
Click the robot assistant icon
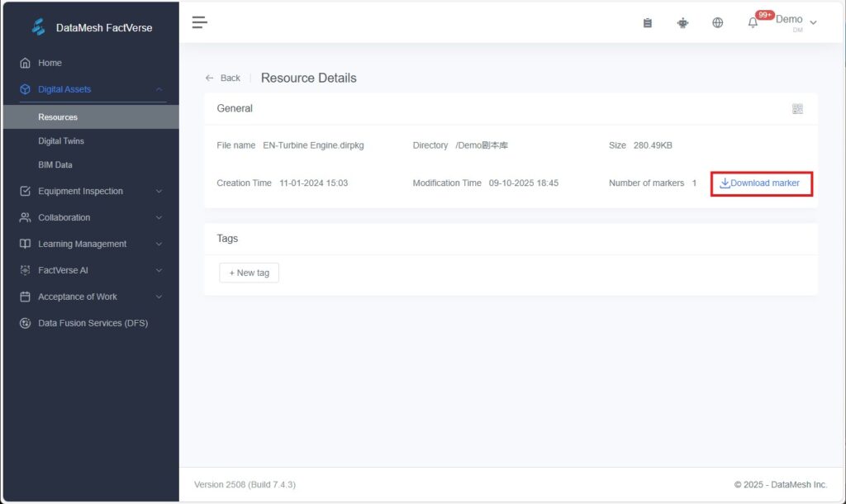point(682,23)
